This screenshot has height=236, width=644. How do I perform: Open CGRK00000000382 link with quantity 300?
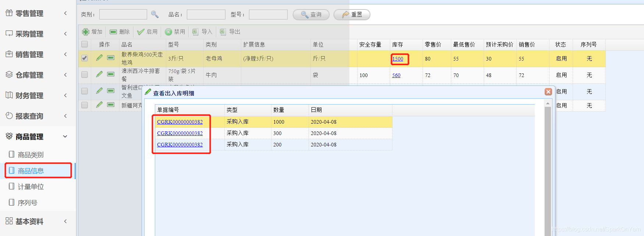click(180, 133)
